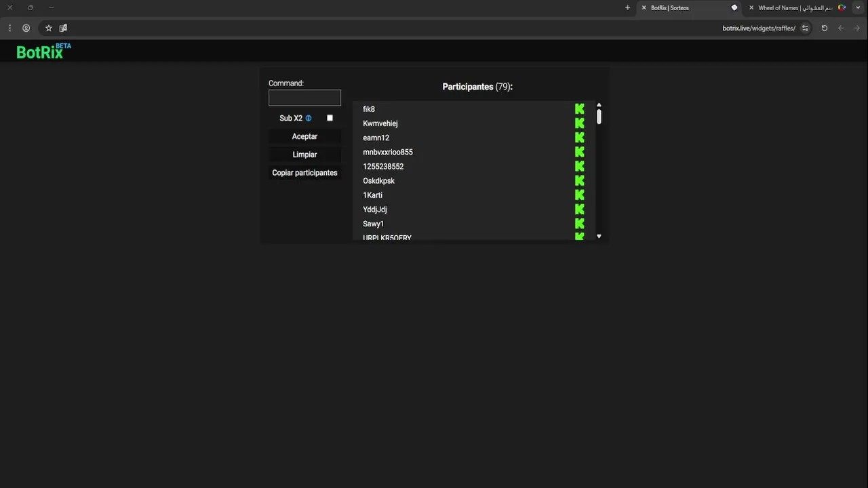Click the Kick icon next to YddjJdj
Viewport: 868px width, 488px height.
pyautogui.click(x=580, y=209)
